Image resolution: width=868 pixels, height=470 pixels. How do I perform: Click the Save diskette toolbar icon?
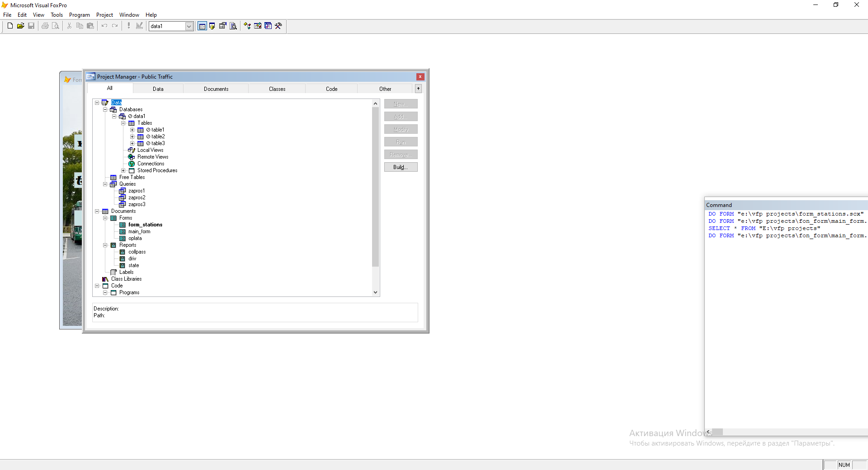(x=31, y=26)
